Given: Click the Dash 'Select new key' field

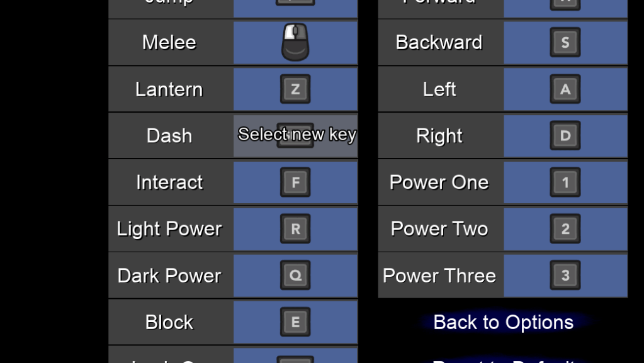Looking at the screenshot, I should [x=296, y=136].
